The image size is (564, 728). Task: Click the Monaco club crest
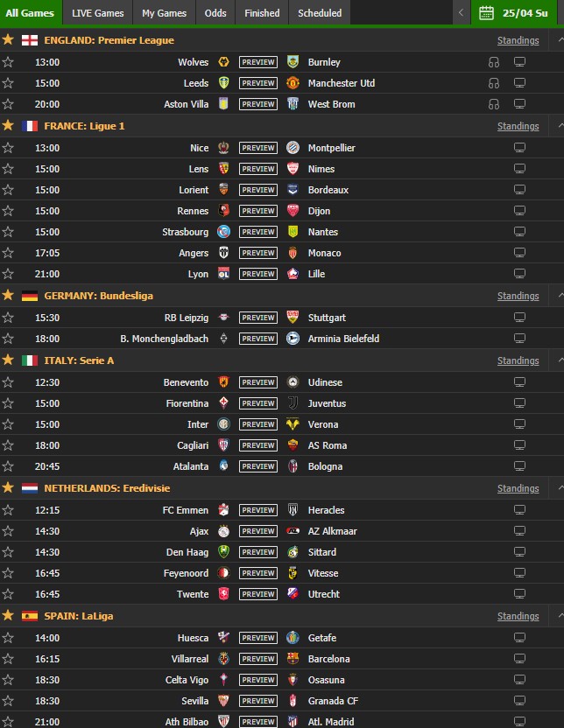[293, 253]
